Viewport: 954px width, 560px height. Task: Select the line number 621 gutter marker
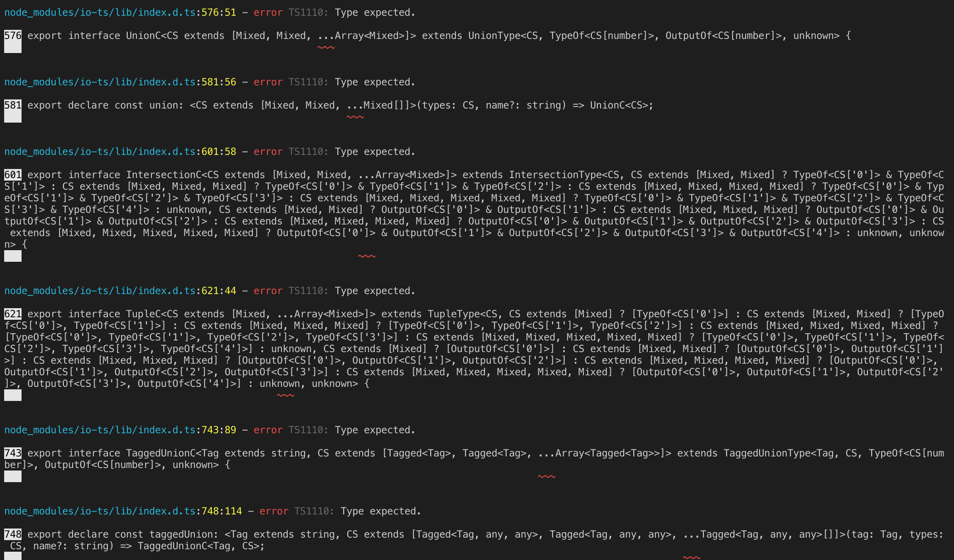[12, 314]
